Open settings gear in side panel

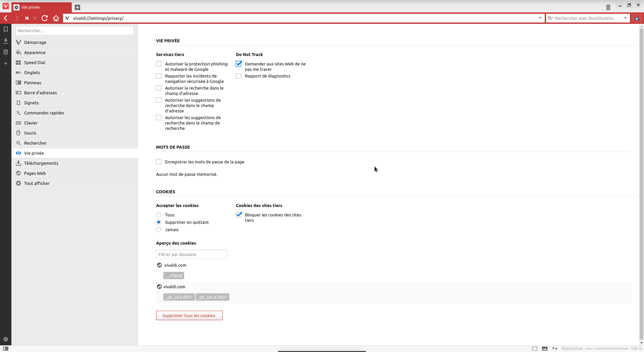point(6,339)
